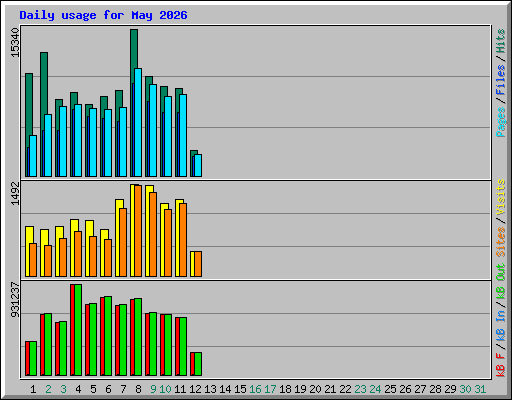Click the green kB Out bar for day 6
Viewport: 512px width, 400px height.
[108, 336]
